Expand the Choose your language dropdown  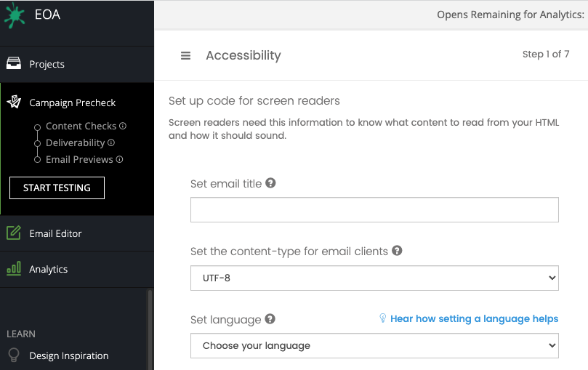(x=374, y=345)
